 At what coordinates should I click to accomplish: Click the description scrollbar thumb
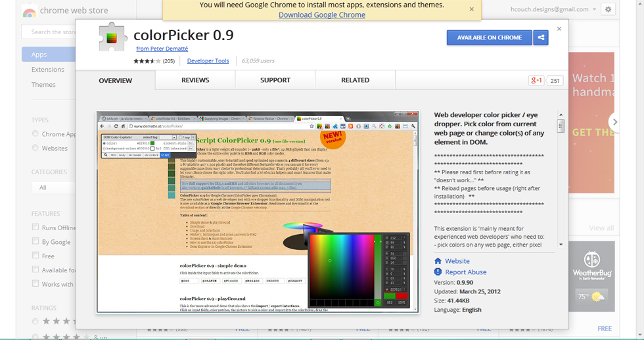(561, 126)
